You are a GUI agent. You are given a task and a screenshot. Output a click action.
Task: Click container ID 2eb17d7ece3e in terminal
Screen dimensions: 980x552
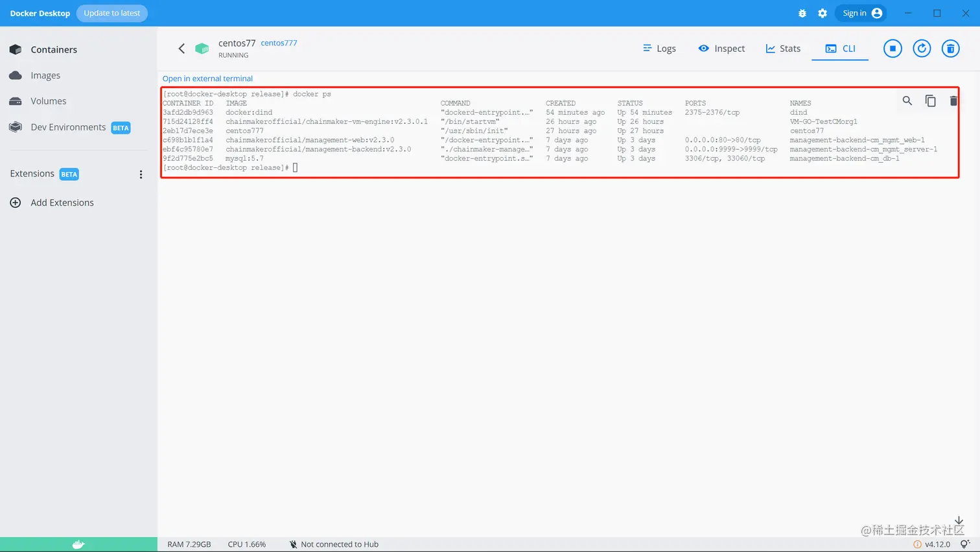pos(188,130)
